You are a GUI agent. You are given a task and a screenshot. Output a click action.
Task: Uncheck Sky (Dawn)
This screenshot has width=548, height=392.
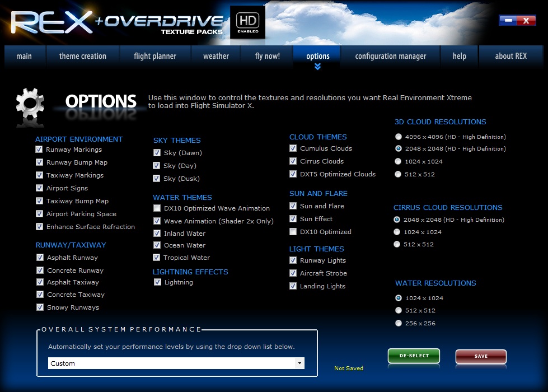pyautogui.click(x=157, y=153)
